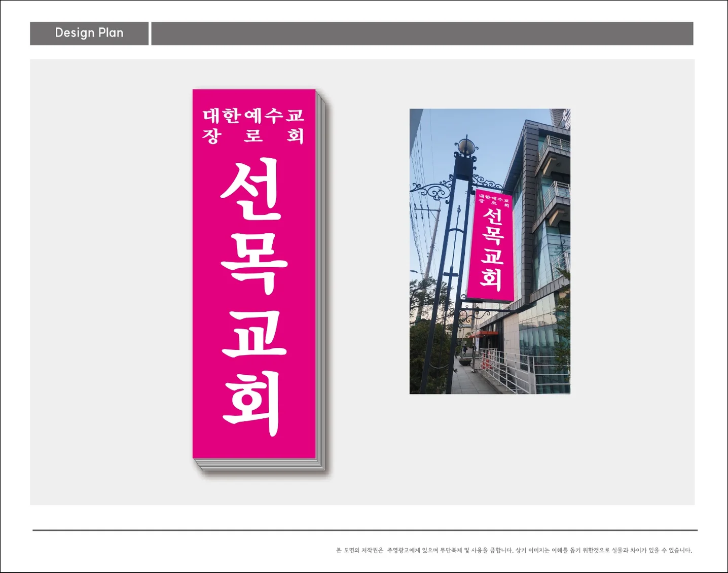Click the "Design Plan" header label
Screen dimensions: 728x573
(89, 33)
